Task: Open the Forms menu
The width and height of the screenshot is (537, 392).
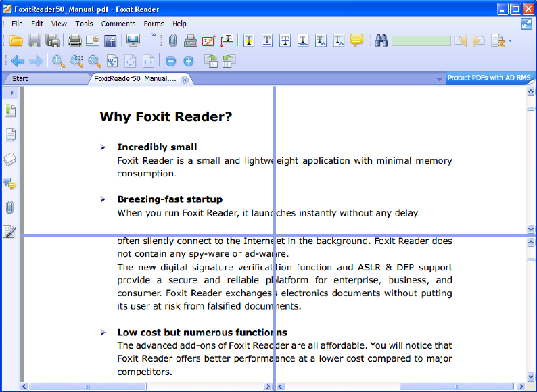Action: coord(154,24)
